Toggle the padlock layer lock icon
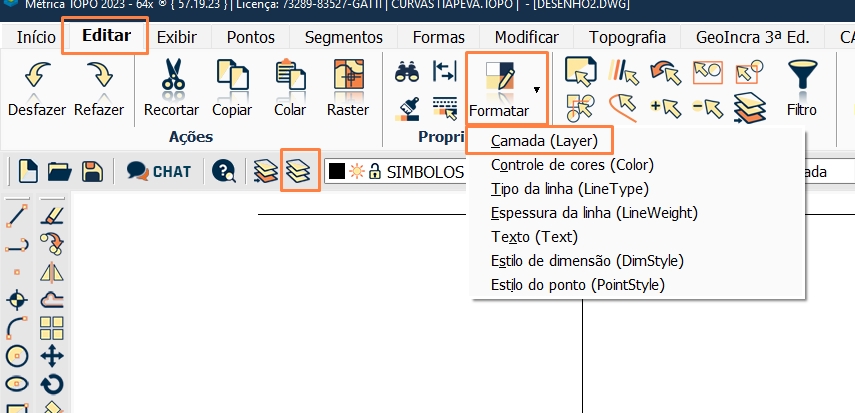Viewport: 855px width, 413px height. [375, 172]
